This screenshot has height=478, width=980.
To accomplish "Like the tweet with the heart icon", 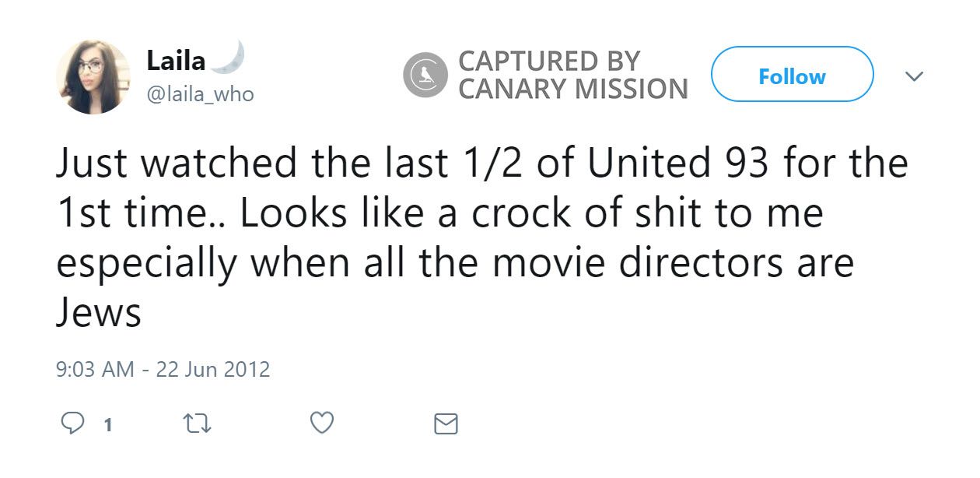I will pyautogui.click(x=322, y=424).
